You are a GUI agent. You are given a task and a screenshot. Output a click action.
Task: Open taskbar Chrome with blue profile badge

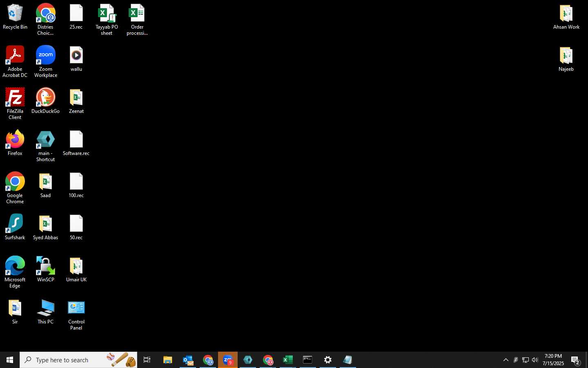(208, 360)
